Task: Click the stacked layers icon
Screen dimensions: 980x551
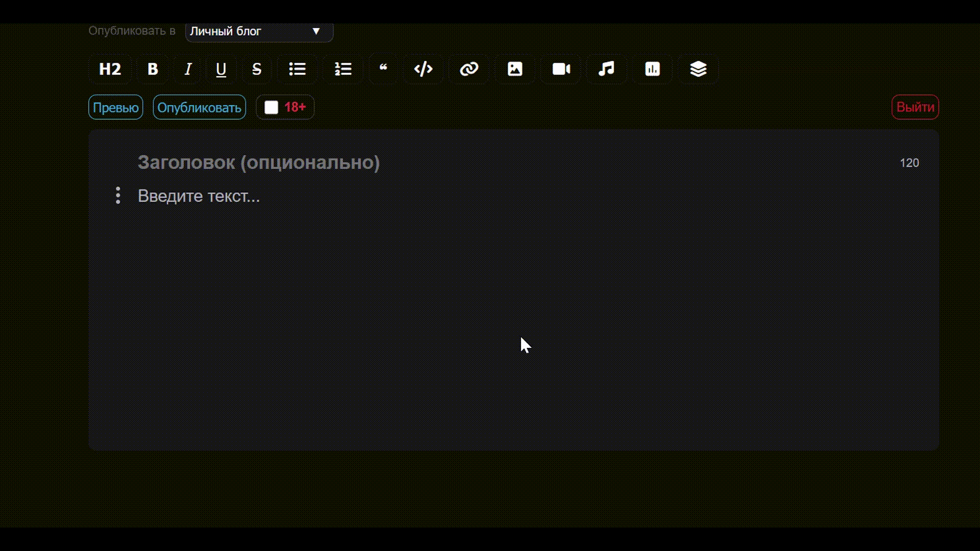Action: (698, 69)
